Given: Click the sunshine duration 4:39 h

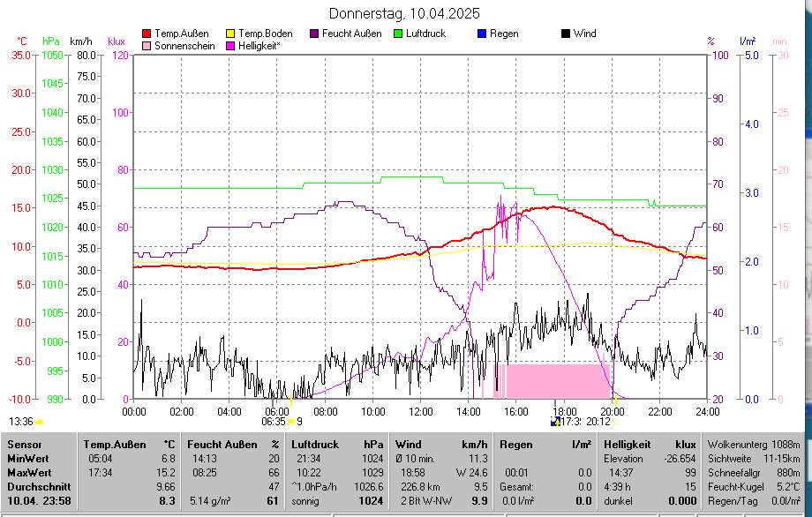Looking at the screenshot, I should tap(617, 487).
